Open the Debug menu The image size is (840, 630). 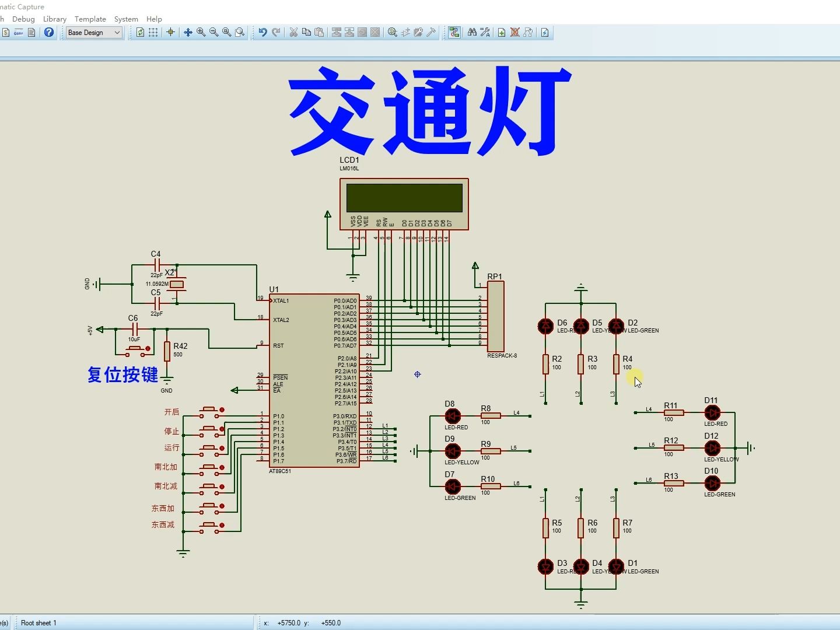(x=23, y=19)
